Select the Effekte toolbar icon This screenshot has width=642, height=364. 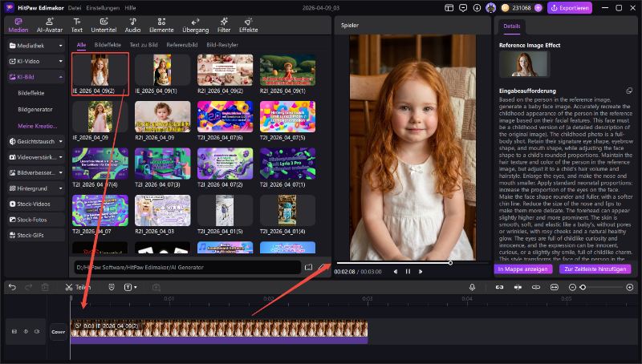tap(248, 23)
